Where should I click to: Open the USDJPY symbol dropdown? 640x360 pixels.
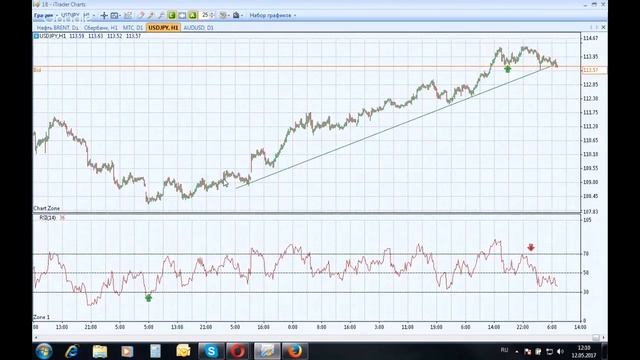(71, 15)
